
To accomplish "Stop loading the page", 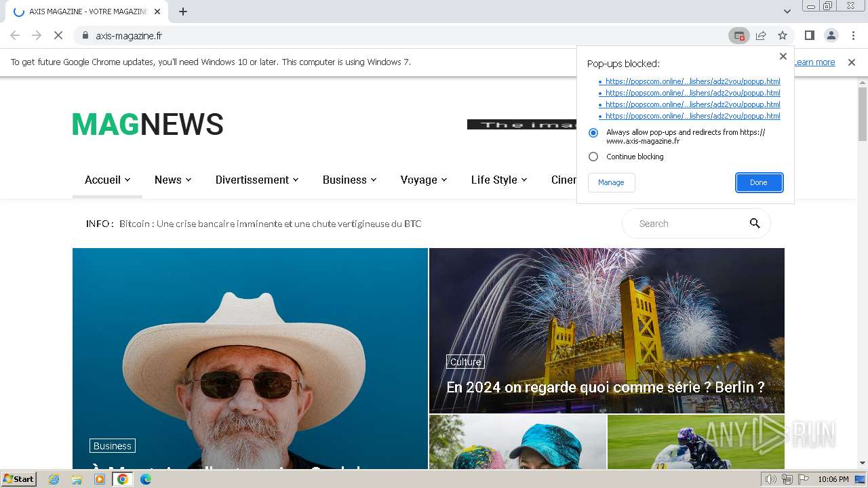I will coord(58,35).
